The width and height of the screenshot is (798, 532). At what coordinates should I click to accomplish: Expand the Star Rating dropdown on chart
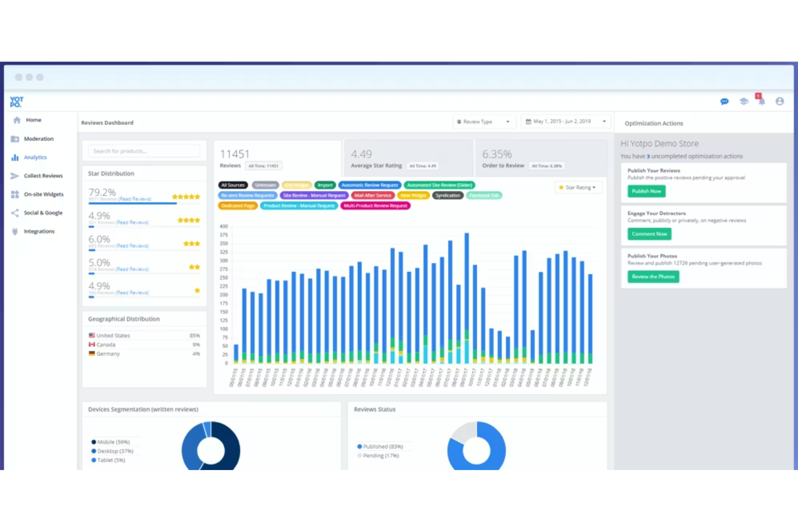578,187
